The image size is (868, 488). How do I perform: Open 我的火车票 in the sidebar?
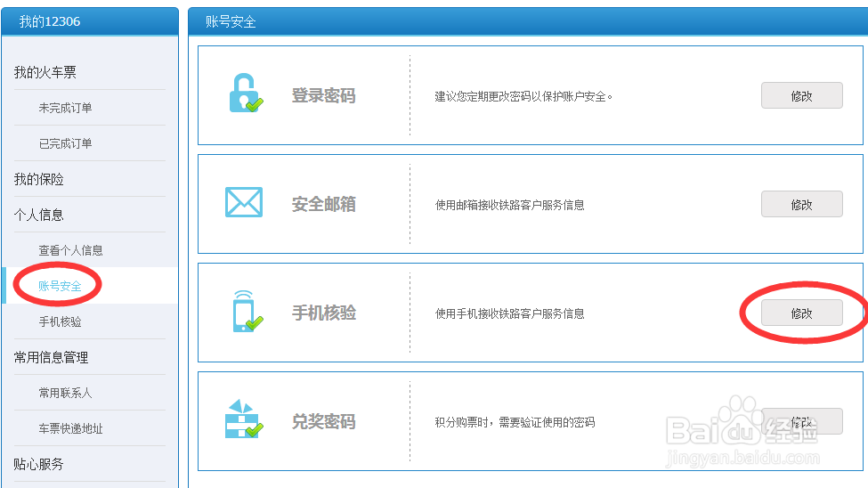[x=45, y=72]
